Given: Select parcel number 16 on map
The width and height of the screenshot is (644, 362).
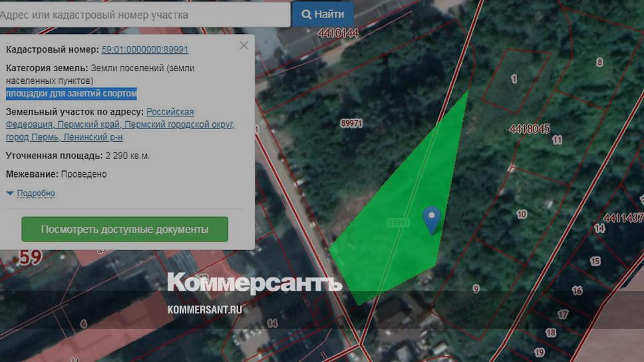Looking at the screenshot, I should pyautogui.click(x=577, y=291).
